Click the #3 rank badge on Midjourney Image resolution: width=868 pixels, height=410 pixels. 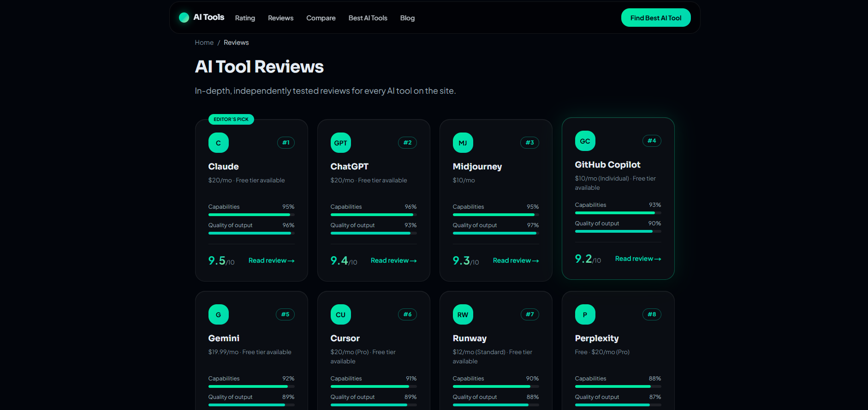(530, 143)
